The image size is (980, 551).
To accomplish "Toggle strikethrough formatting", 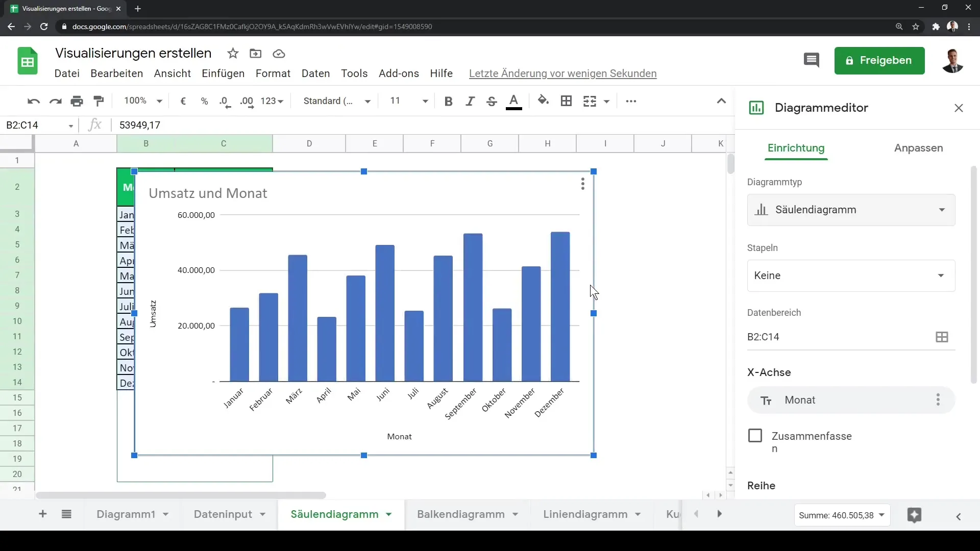I will click(x=492, y=101).
